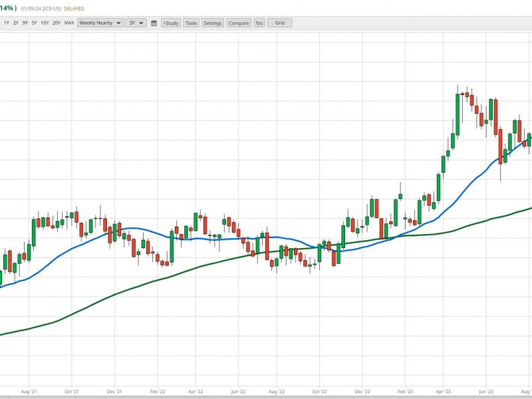This screenshot has width=532, height=399.
Task: Select the 2Y time range
Action: pos(15,23)
